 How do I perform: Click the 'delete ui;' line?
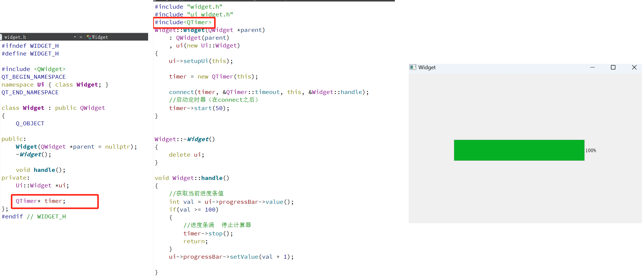pyautogui.click(x=187, y=155)
